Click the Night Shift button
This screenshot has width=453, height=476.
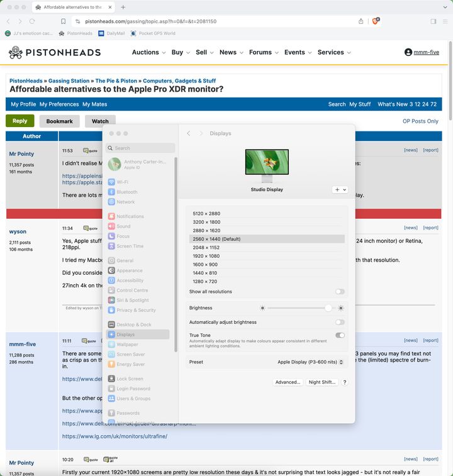(323, 382)
